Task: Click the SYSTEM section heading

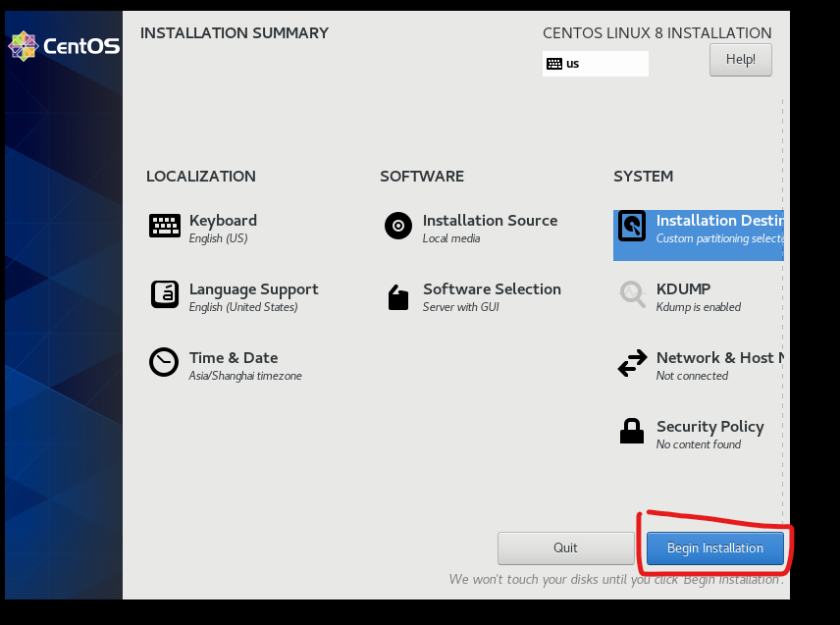Action: coord(643,177)
